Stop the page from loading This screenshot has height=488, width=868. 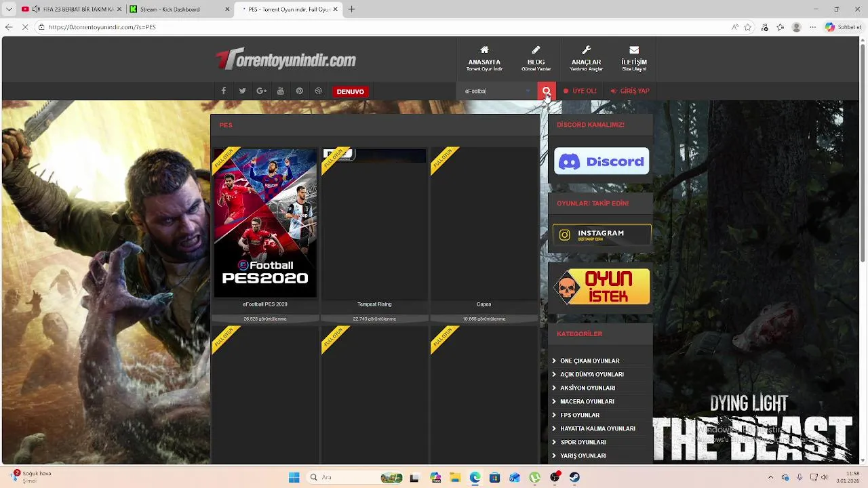pos(25,27)
